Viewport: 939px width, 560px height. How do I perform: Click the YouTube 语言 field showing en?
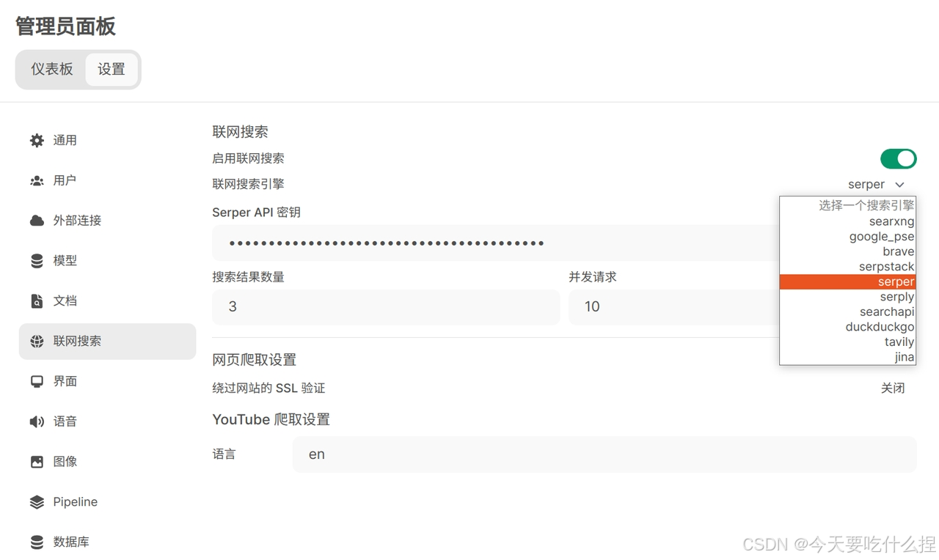coord(604,454)
